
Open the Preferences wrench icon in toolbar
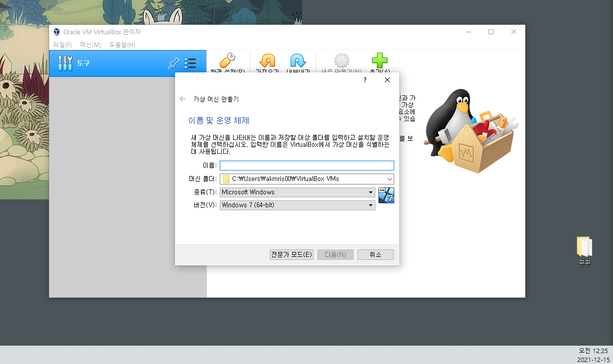click(x=228, y=61)
